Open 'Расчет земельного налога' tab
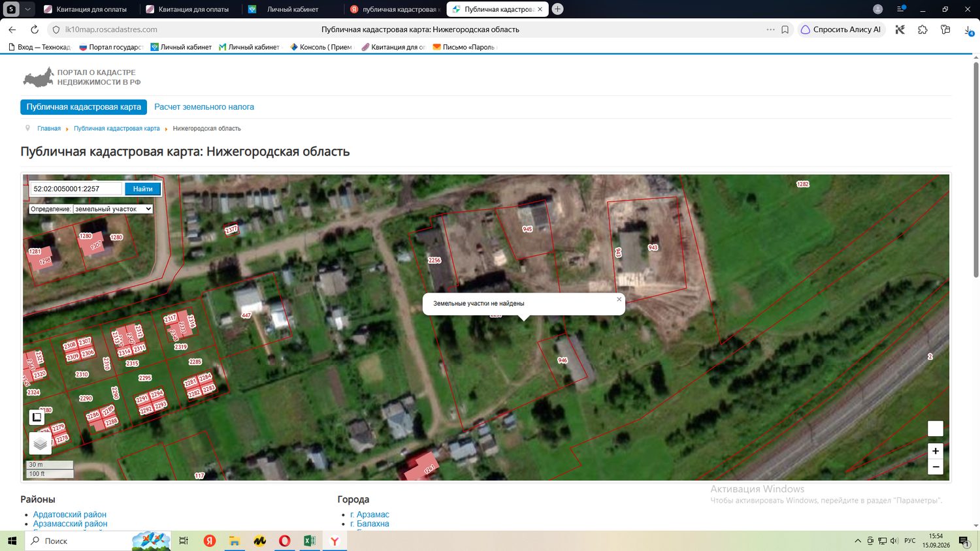Screen dimensions: 980x551 pos(204,107)
